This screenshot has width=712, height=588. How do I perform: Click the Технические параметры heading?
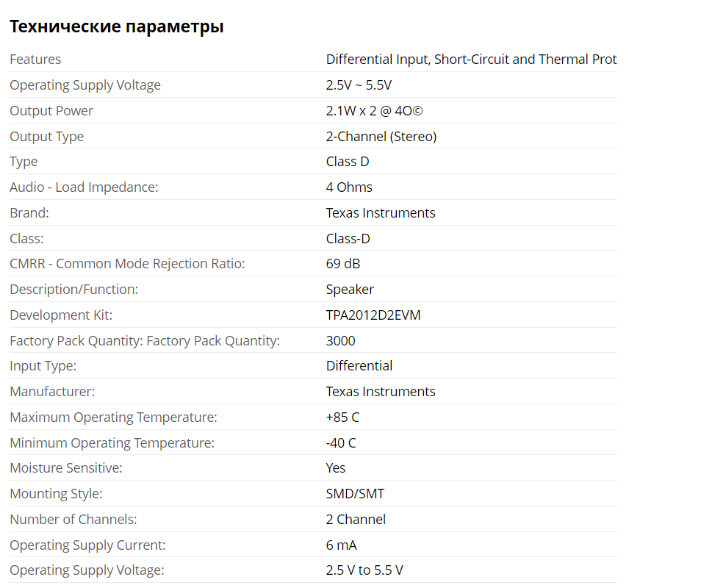click(116, 27)
